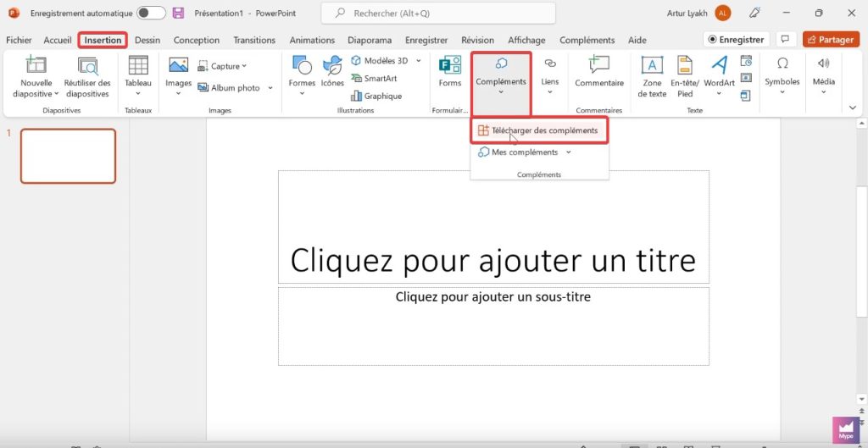The height and width of the screenshot is (448, 868).
Task: Insert a Graphique chart
Action: pos(376,96)
